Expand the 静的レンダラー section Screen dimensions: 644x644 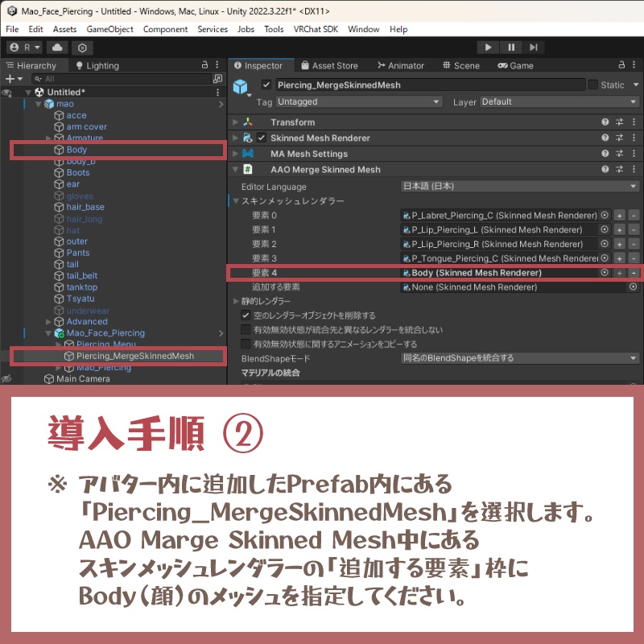click(236, 301)
